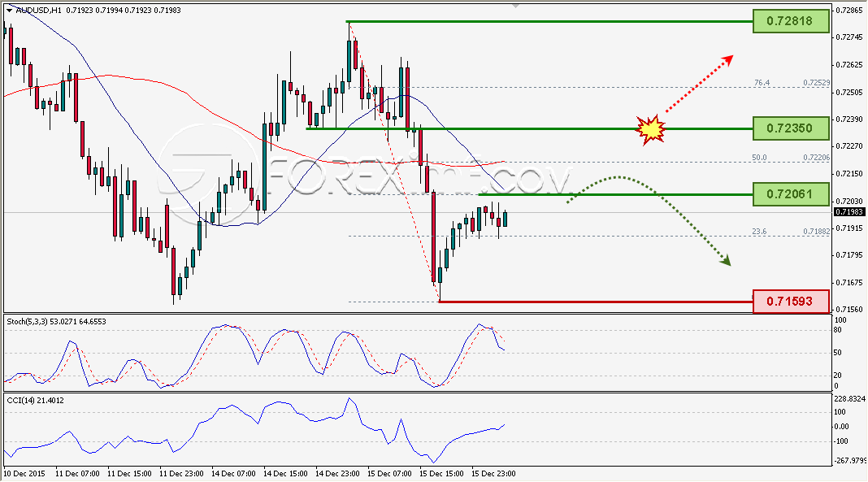Click the 0.72505 price axis value
Screen dimensions: 868x482
[850, 92]
